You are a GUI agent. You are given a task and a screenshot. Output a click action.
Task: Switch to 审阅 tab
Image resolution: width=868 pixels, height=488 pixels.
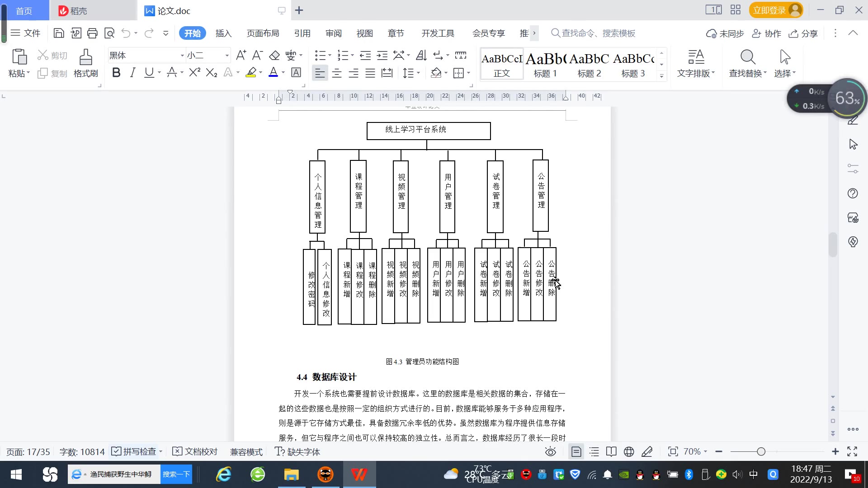click(x=333, y=33)
